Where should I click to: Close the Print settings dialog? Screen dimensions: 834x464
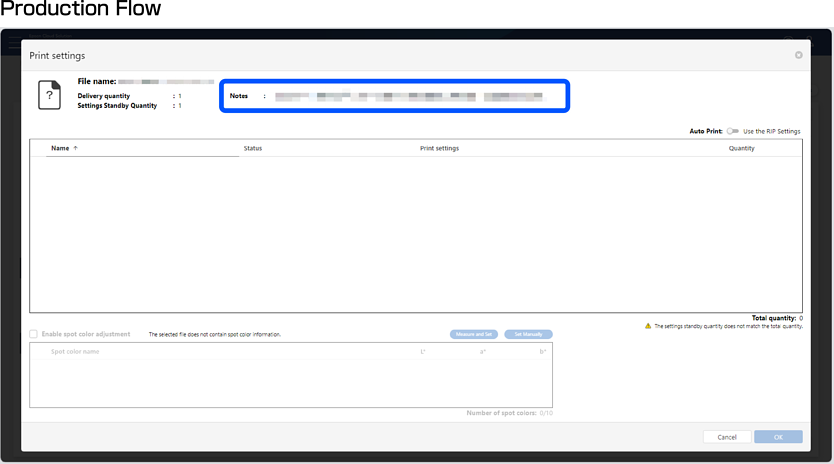click(x=798, y=56)
